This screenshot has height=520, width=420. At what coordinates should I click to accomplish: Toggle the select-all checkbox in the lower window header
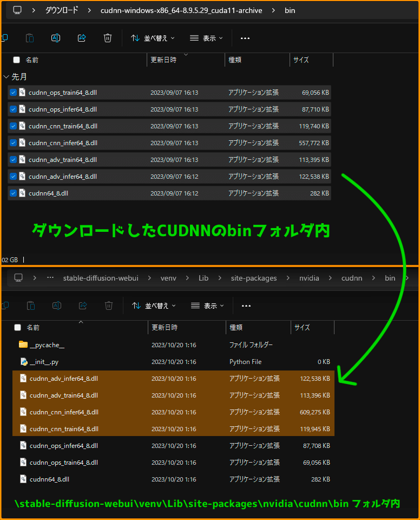click(17, 327)
